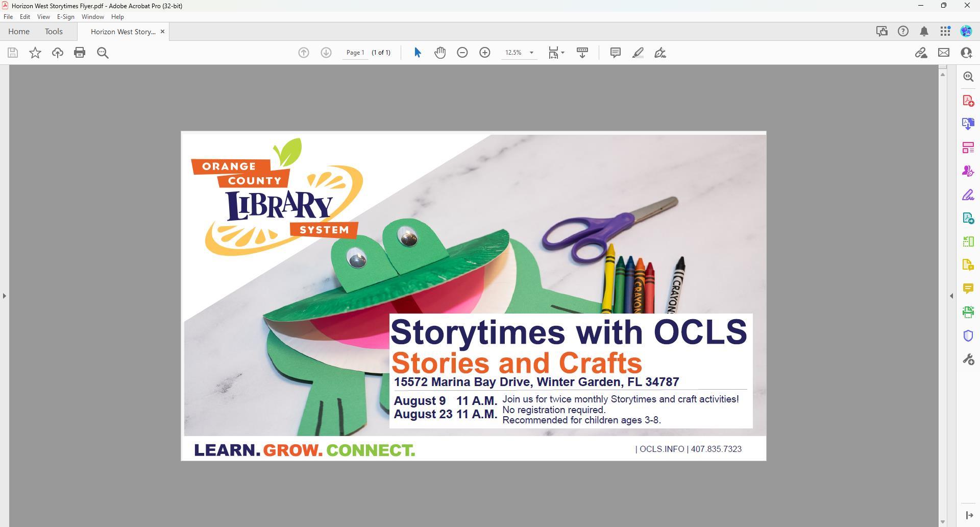This screenshot has width=980, height=527.
Task: Zoom out with the minus button
Action: pos(462,53)
